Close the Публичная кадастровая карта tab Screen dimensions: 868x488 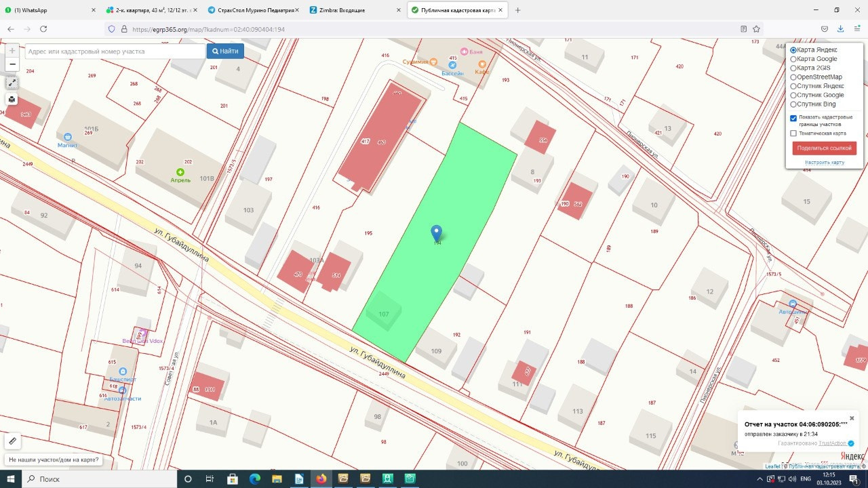500,10
